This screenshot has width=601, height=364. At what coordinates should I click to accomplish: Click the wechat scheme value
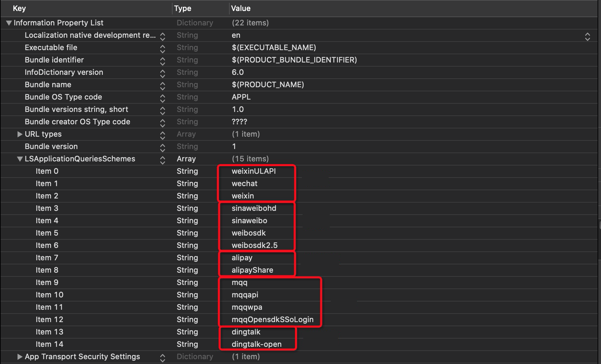pyautogui.click(x=244, y=184)
